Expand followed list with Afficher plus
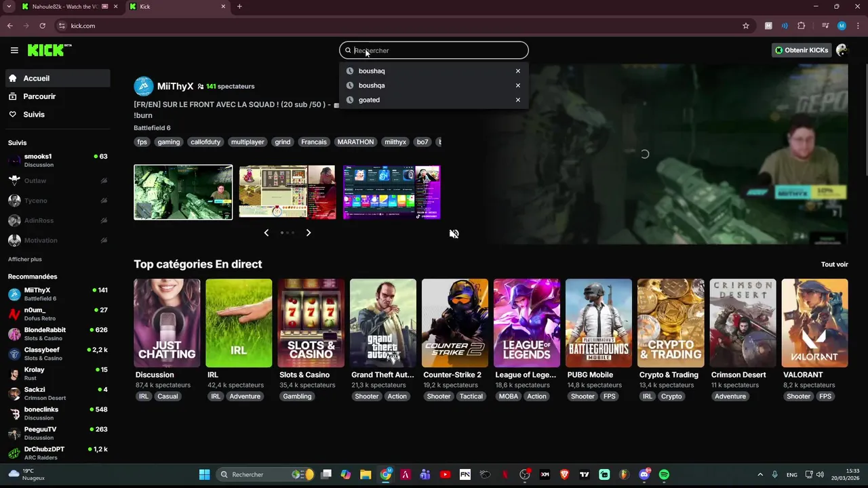The width and height of the screenshot is (868, 488). (24, 259)
